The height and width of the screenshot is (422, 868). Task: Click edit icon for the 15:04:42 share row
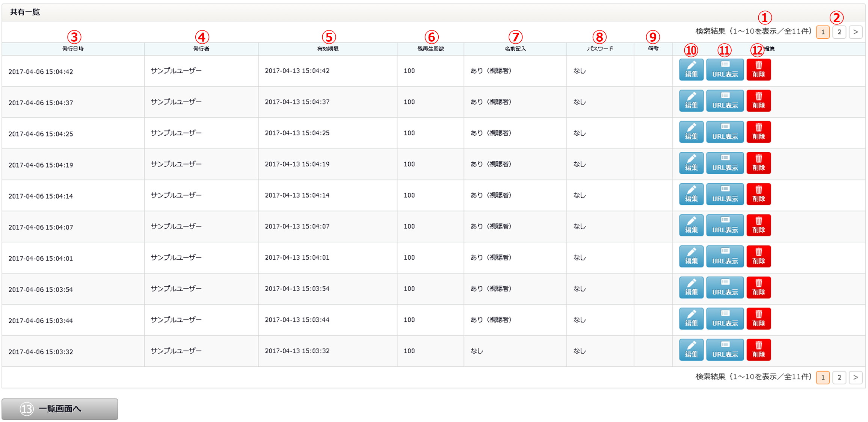click(691, 70)
